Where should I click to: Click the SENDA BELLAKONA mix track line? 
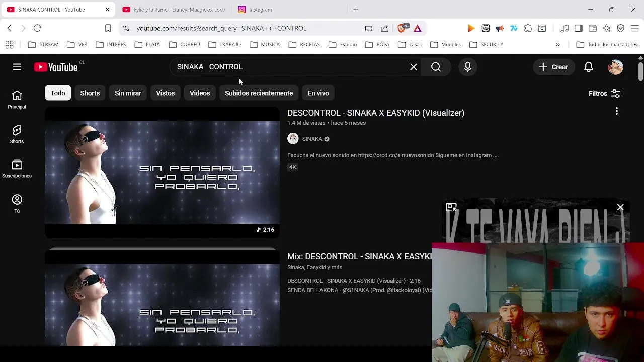[x=359, y=290]
